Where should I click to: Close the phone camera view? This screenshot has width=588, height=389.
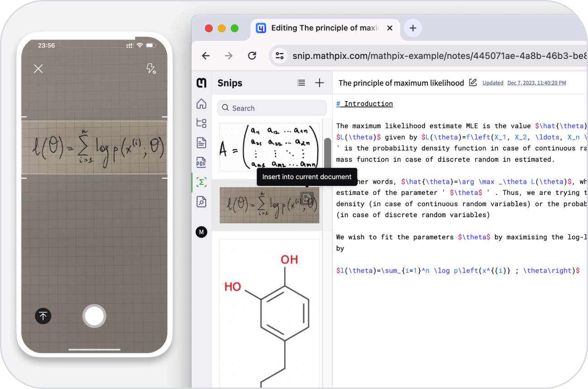38,68
